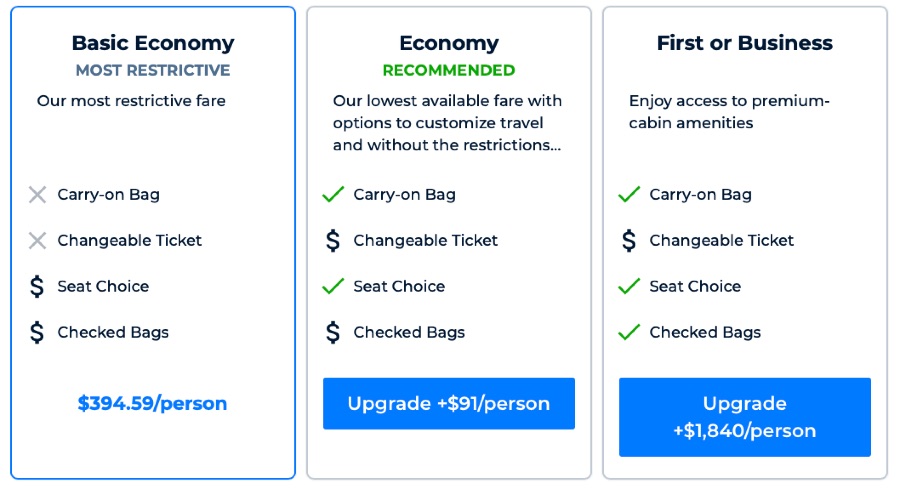The width and height of the screenshot is (900, 489).
Task: Click the green RECOMMENDED label
Action: (449, 71)
